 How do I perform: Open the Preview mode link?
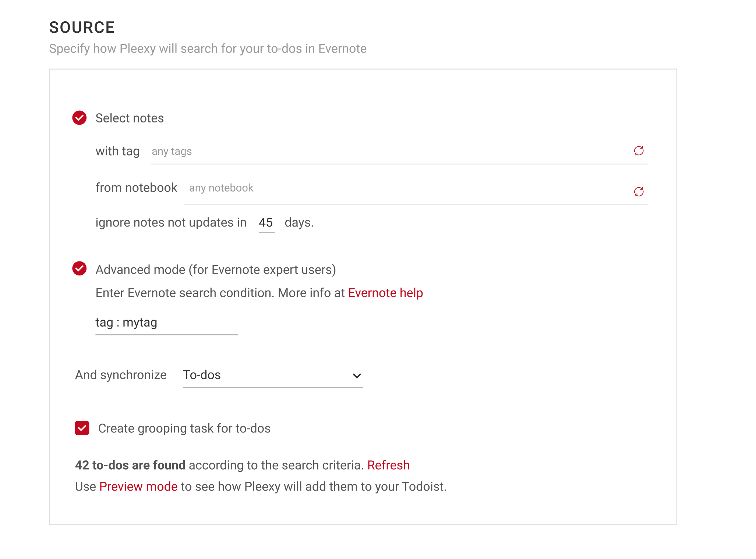138,487
